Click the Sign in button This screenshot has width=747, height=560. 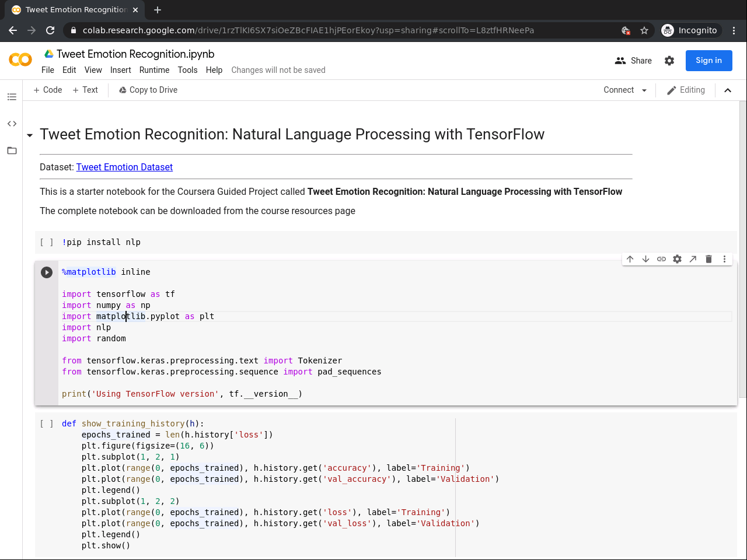click(x=708, y=61)
